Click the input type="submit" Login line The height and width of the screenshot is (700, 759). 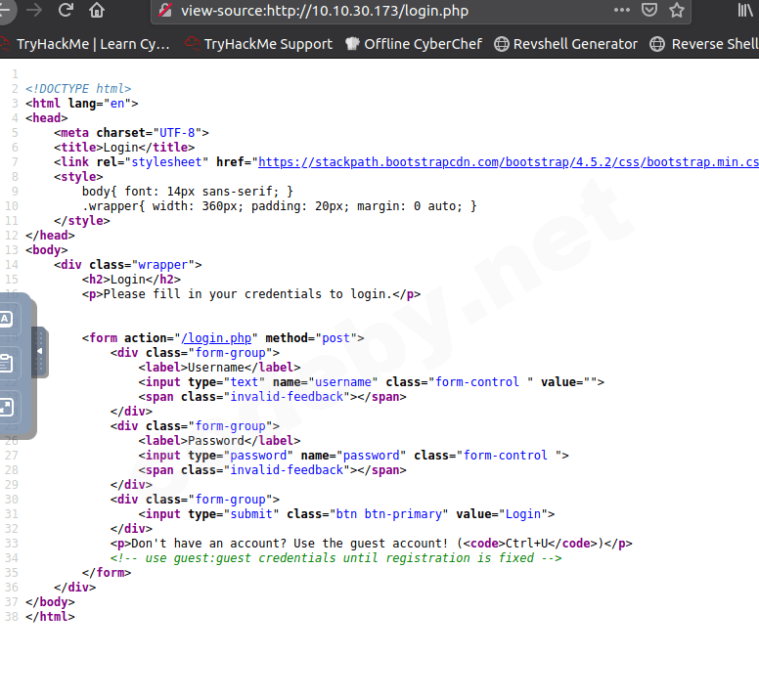click(x=346, y=514)
